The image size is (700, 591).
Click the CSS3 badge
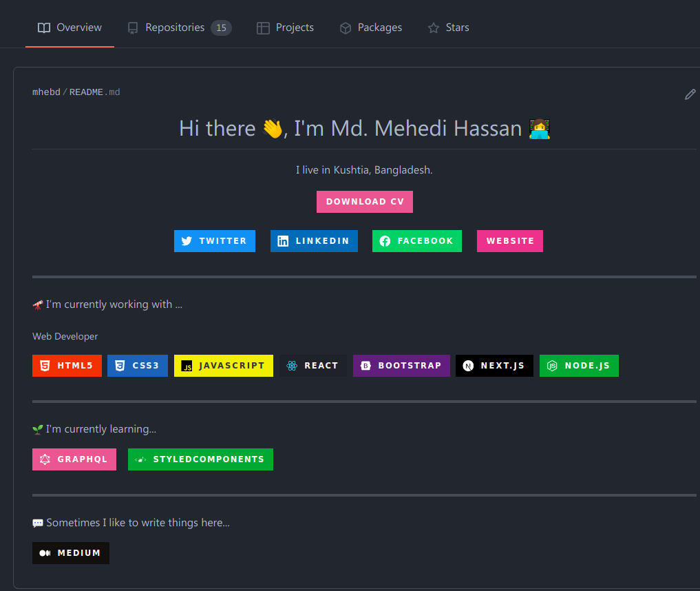coord(138,366)
